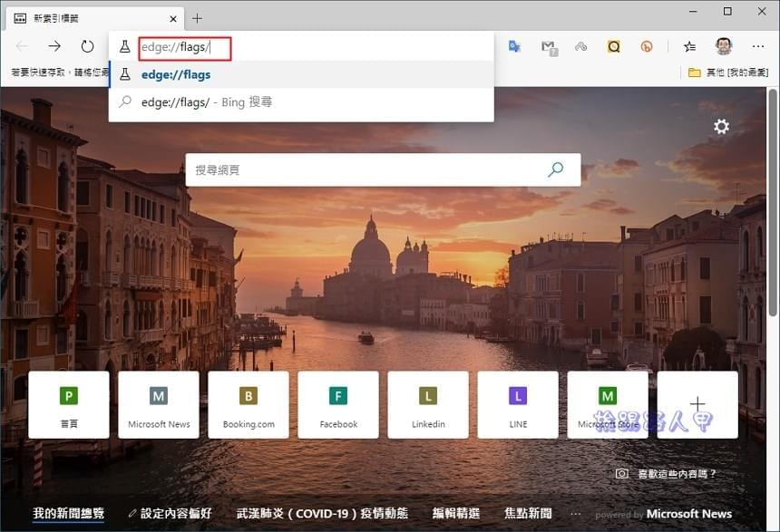Open the translate extension icon

tap(514, 47)
